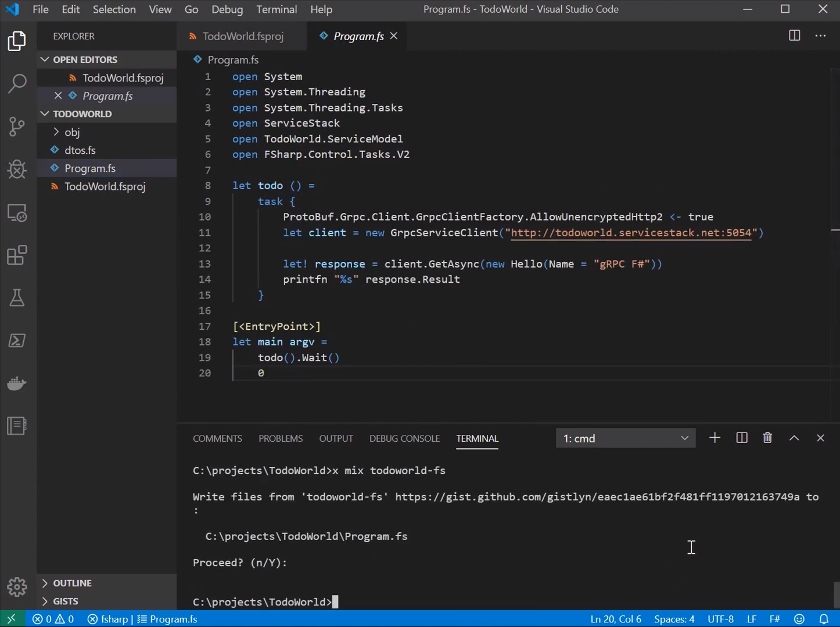Open errors and warnings count in status bar

53,619
